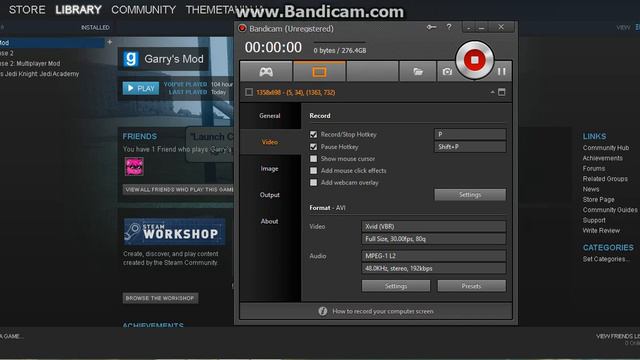Open the Video settings tab
Viewport: 640px width, 360px height.
pos(270,142)
